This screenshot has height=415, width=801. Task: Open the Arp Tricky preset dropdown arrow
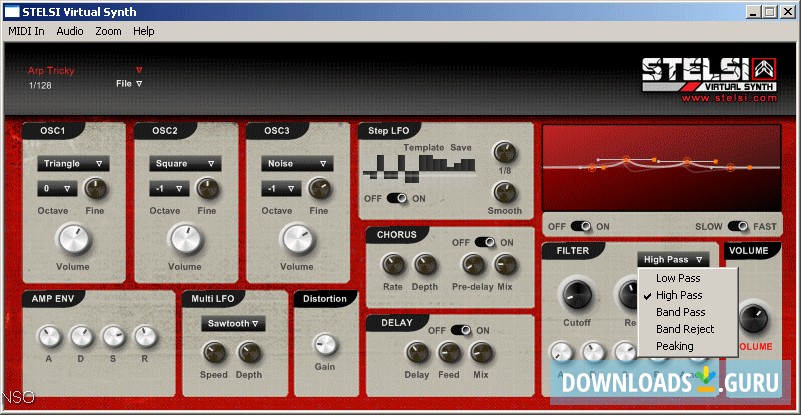[139, 70]
